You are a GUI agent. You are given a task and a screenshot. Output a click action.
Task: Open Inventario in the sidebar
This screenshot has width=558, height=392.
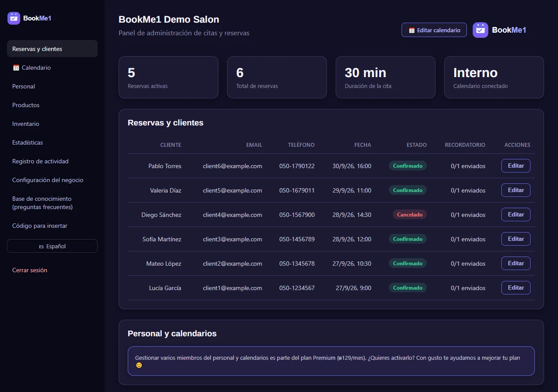coord(52,124)
